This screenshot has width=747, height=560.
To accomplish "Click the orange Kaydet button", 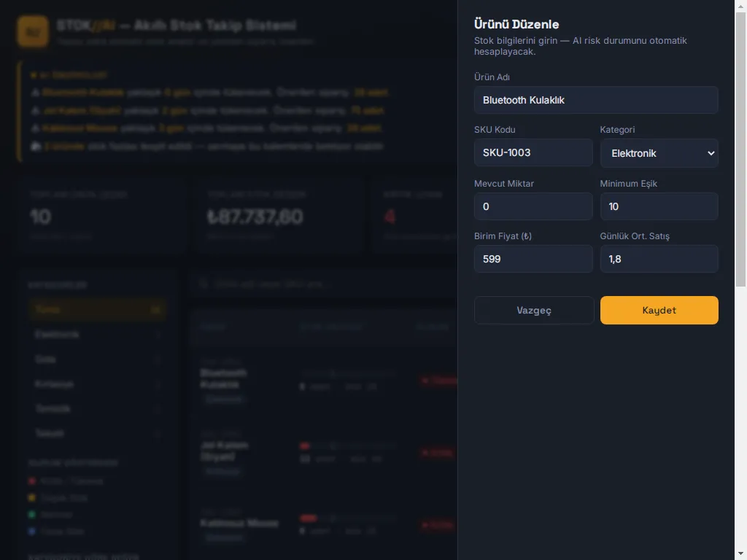I will pyautogui.click(x=659, y=311).
